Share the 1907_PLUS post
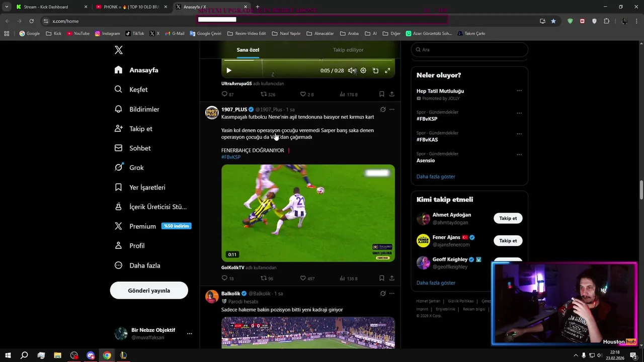The image size is (644, 362). pos(392,278)
